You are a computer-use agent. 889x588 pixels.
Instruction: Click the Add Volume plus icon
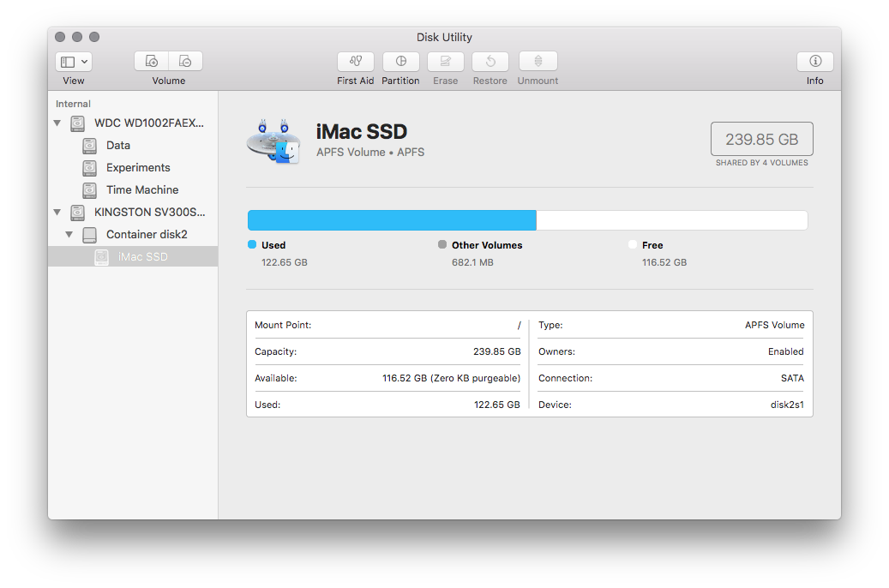coord(152,61)
